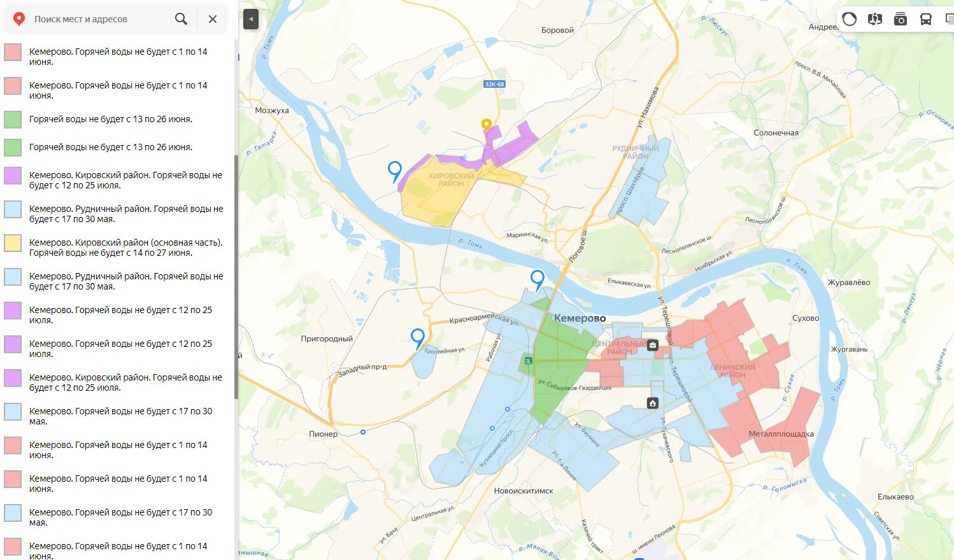Viewport: 954px width, 560px height.
Task: Click 'Центральная ул.' street label
Action: coord(433,513)
